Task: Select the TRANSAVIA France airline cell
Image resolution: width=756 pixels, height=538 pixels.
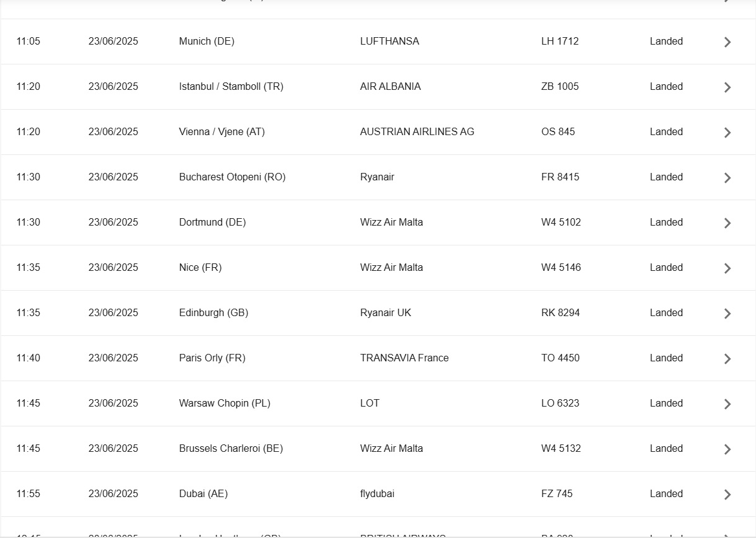Action: pyautogui.click(x=404, y=358)
